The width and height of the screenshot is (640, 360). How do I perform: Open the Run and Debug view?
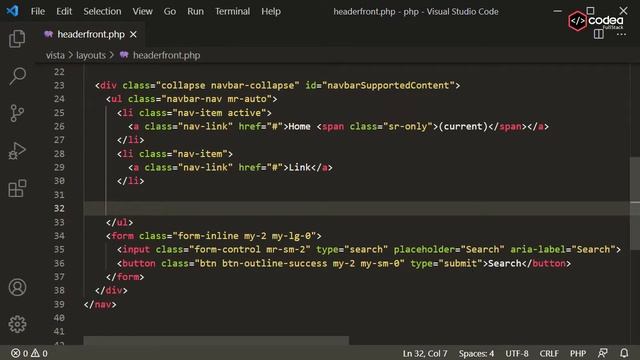tap(17, 151)
